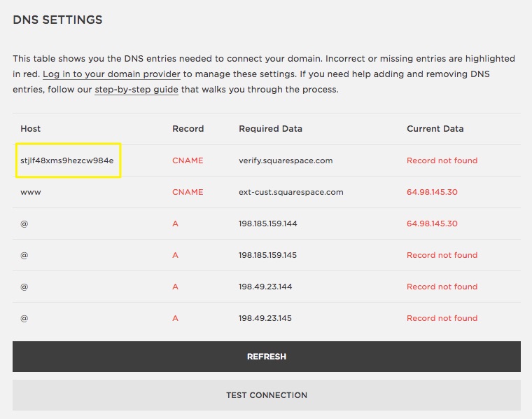The image size is (532, 419).
Task: Follow the step-by-step guide link
Action: pos(136,90)
